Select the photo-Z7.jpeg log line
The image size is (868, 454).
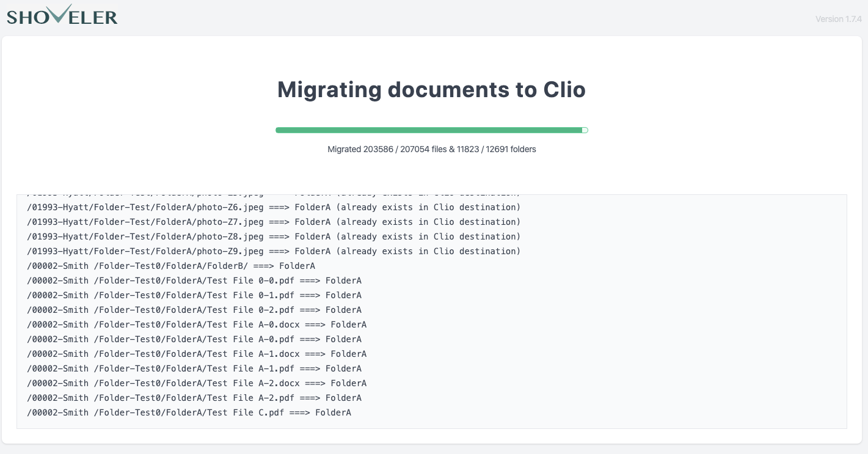coord(274,222)
